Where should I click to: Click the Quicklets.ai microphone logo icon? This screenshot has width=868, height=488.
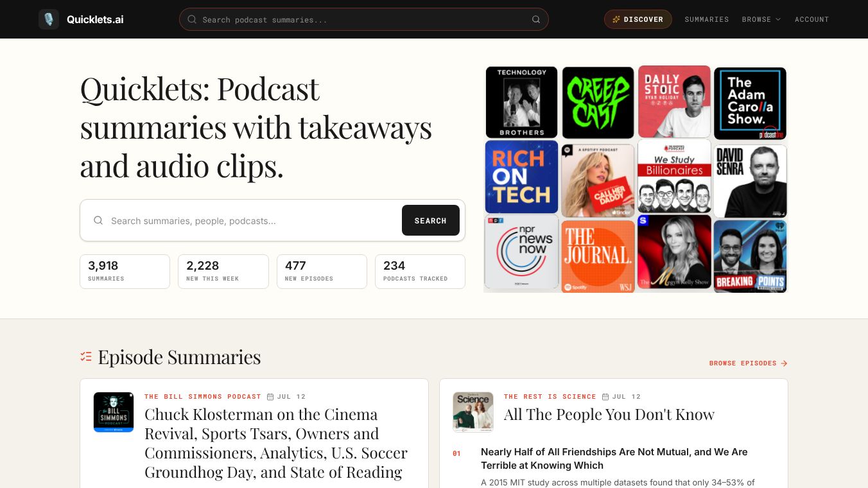pos(49,19)
